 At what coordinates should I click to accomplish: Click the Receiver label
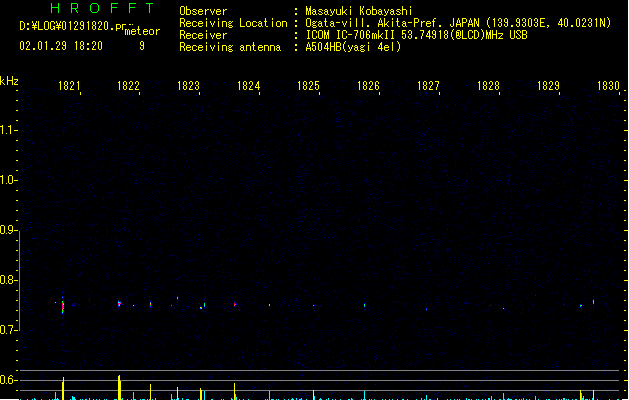203,35
